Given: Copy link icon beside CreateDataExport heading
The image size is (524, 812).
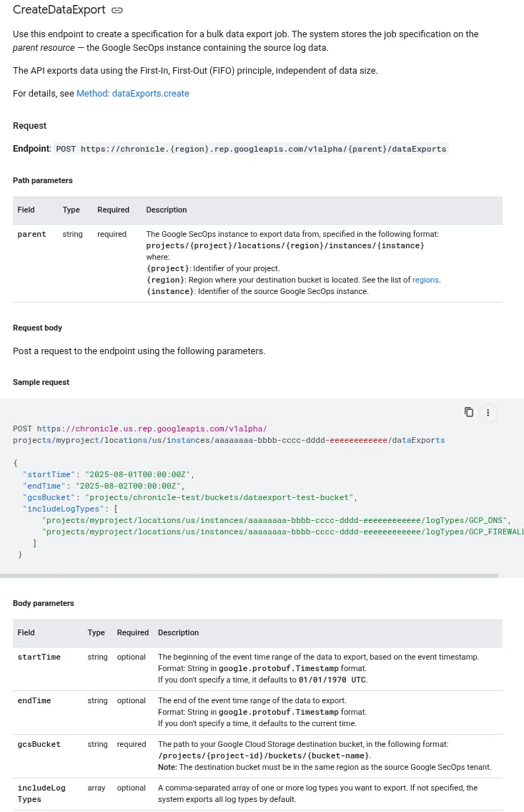Looking at the screenshot, I should tap(117, 10).
